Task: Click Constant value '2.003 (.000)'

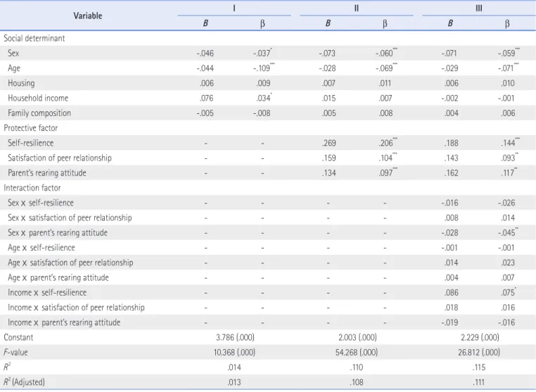Action: (357, 338)
